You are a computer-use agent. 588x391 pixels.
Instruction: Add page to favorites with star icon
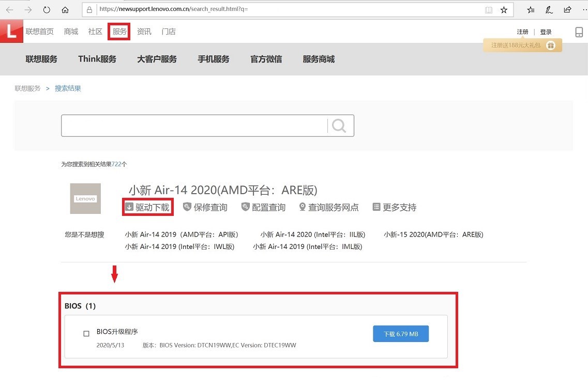pyautogui.click(x=504, y=10)
